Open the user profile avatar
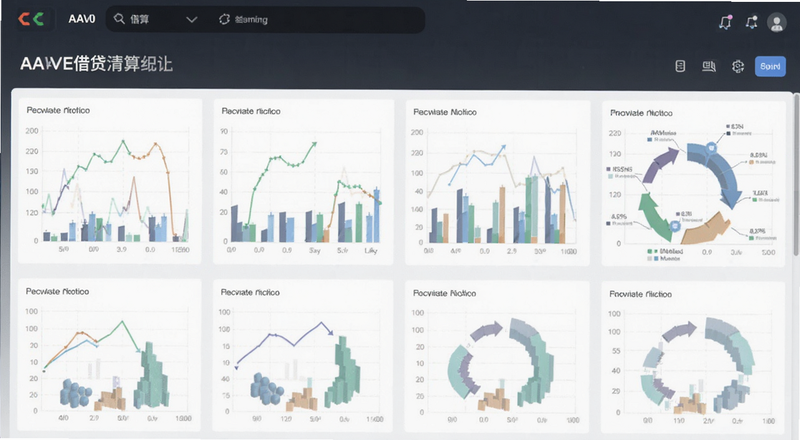The width and height of the screenshot is (800, 440). (x=777, y=22)
